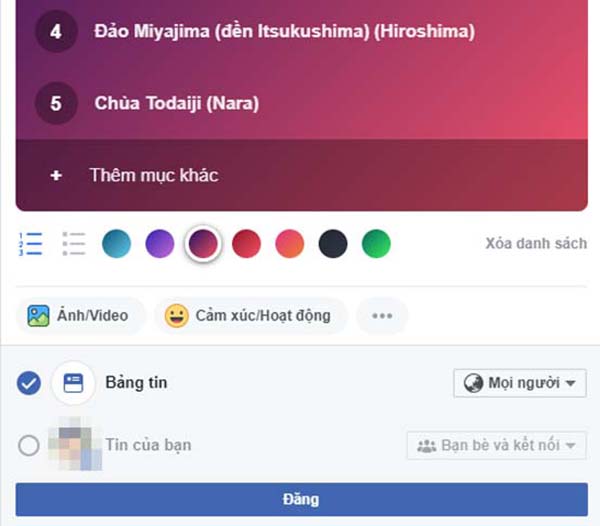This screenshot has width=600, height=526.
Task: Click the Bảng tin news feed icon
Action: tap(73, 383)
